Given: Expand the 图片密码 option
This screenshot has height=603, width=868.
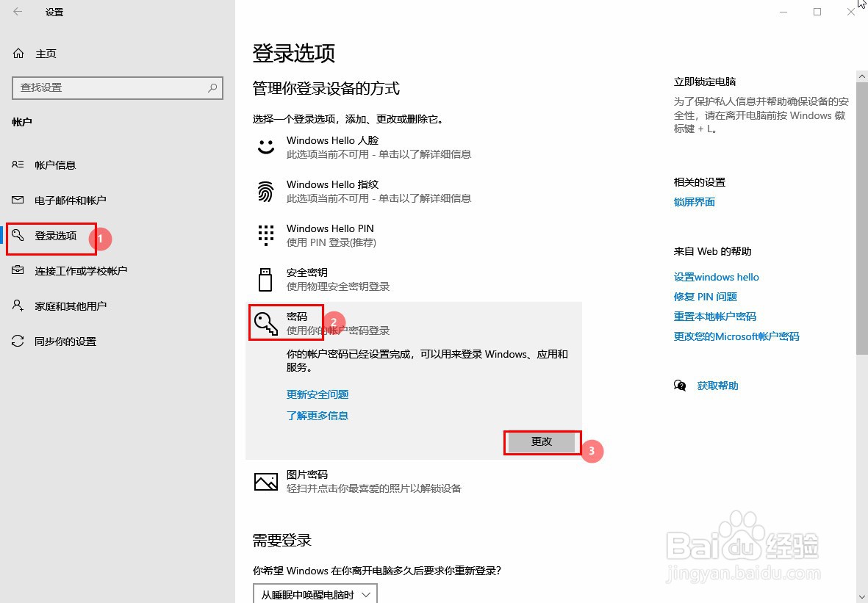Looking at the screenshot, I should [x=414, y=481].
